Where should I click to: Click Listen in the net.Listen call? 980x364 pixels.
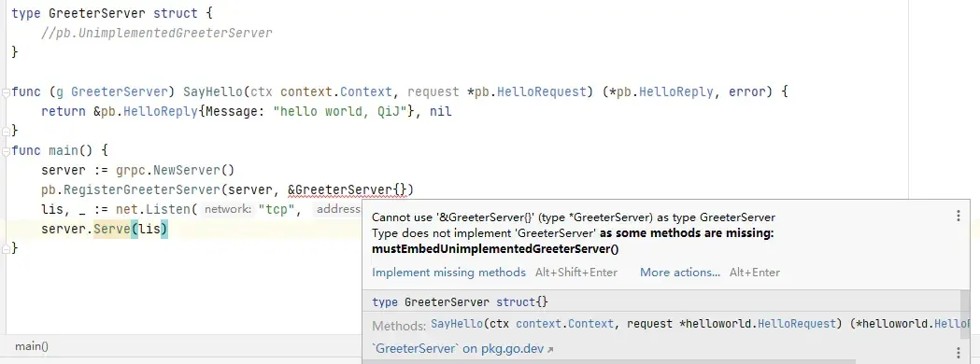(168, 209)
